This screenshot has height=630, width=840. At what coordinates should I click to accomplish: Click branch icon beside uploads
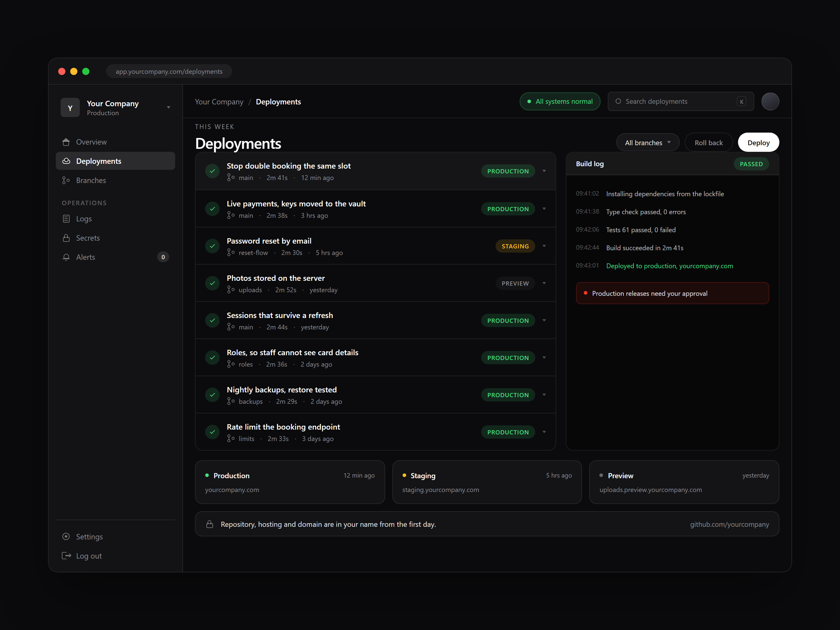[x=230, y=290]
